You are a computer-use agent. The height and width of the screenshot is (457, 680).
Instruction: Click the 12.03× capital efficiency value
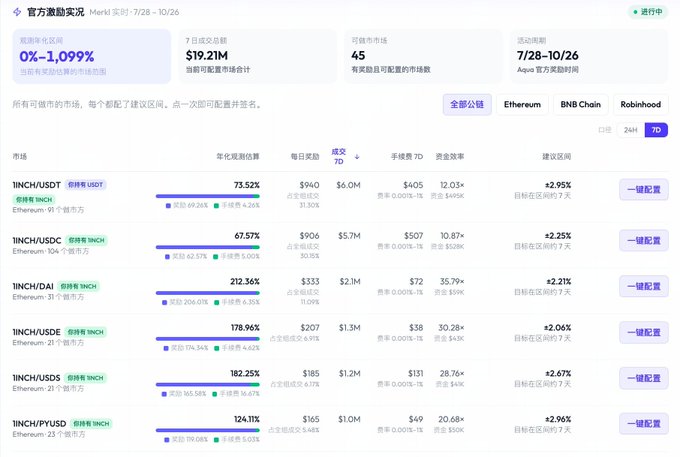[452, 185]
